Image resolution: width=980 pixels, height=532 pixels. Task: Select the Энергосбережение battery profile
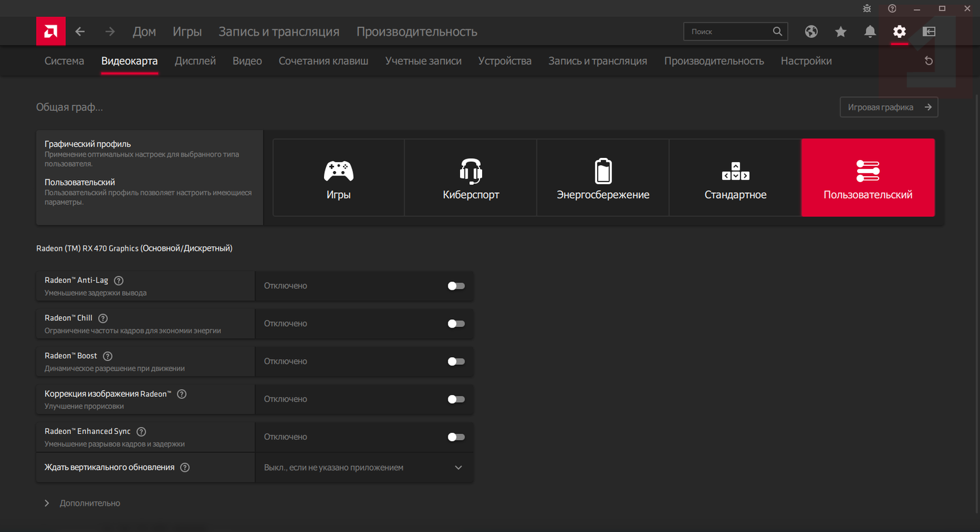[603, 178]
